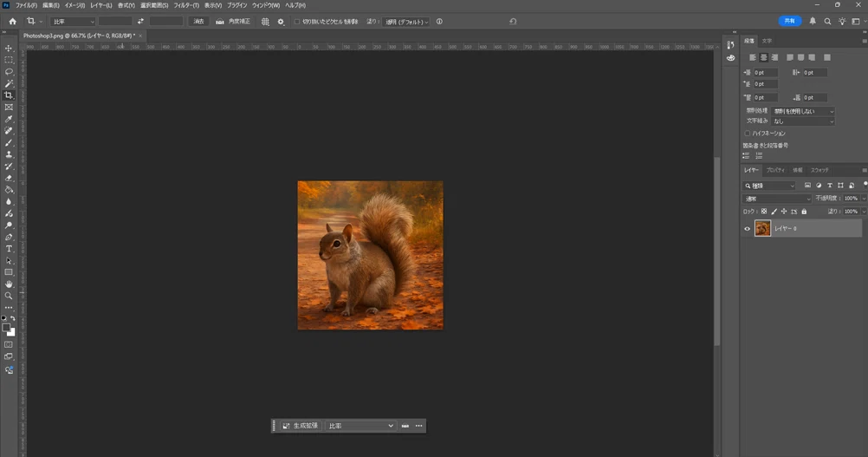This screenshot has height=457, width=868.
Task: Select the Frame tool
Action: pos(9,108)
